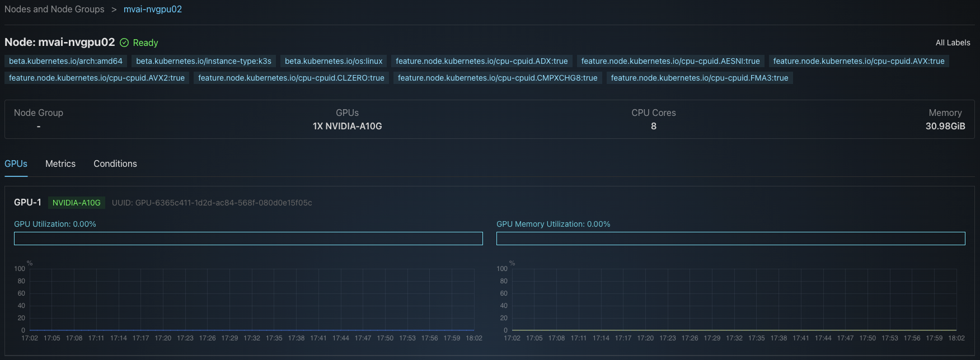Switch to the Metrics tab

pyautogui.click(x=60, y=163)
